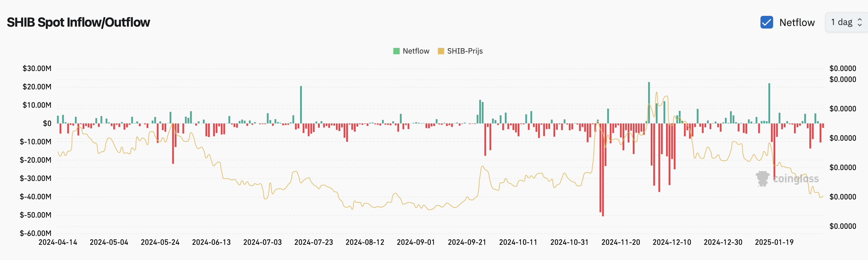Click the 2025-01-19 date axis label

774,242
